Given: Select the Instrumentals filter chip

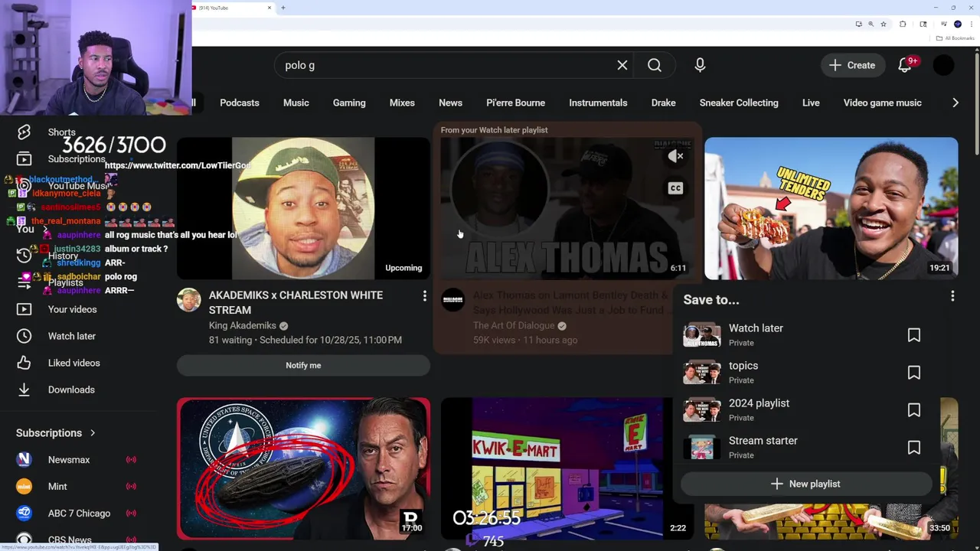Looking at the screenshot, I should (x=598, y=103).
